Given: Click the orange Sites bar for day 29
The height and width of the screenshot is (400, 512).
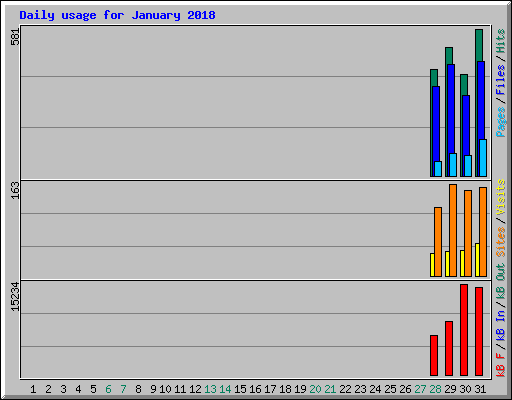Looking at the screenshot, I should tap(453, 230).
